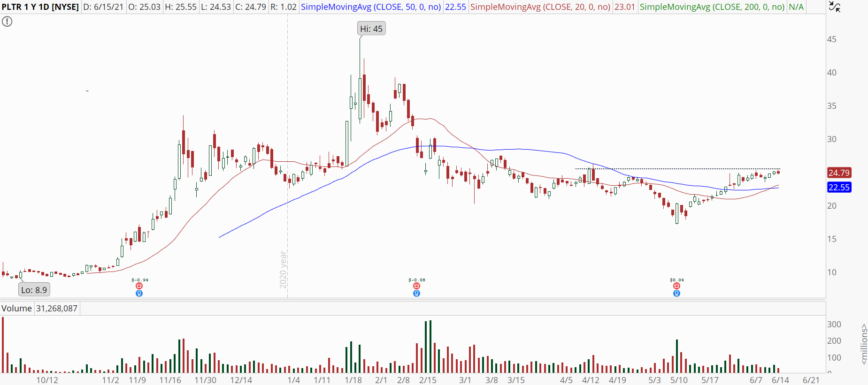Select the Volume study label
This screenshot has width=868, height=385.
16,308
